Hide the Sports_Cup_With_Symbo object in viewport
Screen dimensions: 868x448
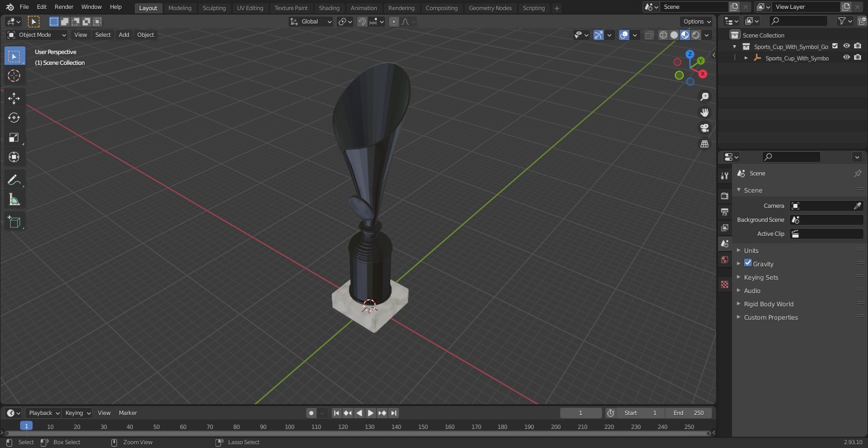(846, 58)
